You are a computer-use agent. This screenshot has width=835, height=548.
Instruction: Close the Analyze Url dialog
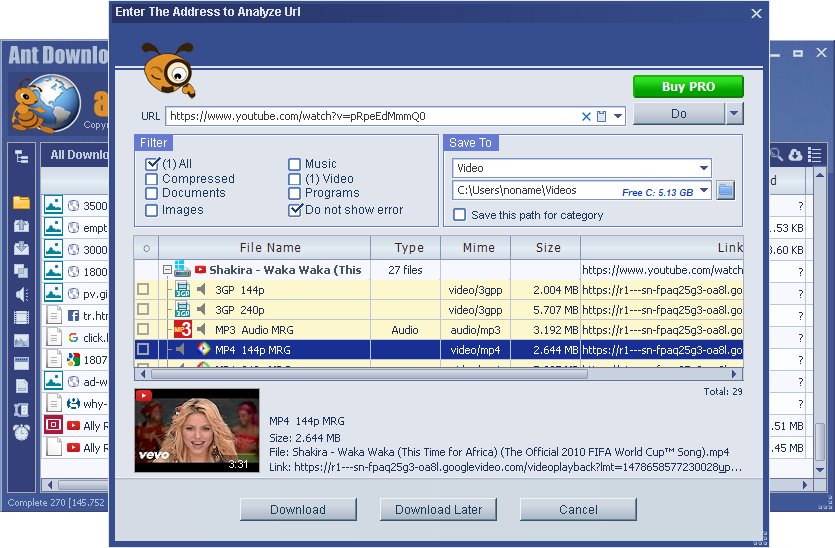756,14
